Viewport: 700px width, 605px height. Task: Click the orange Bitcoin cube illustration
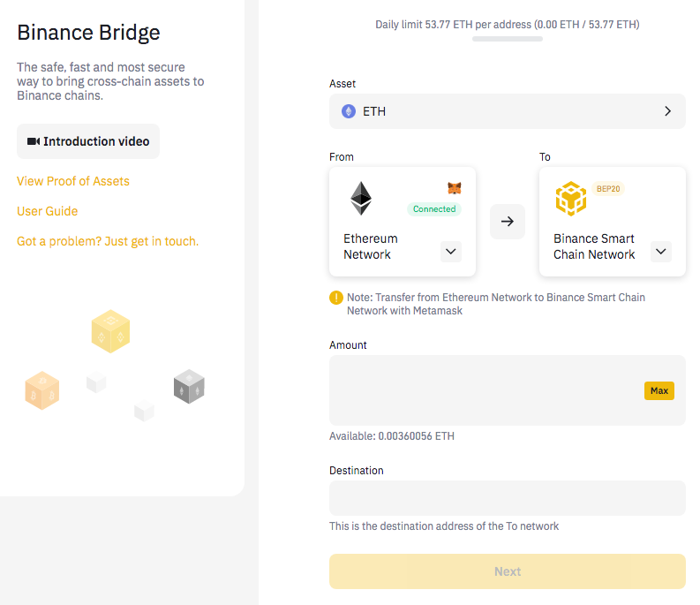42,390
